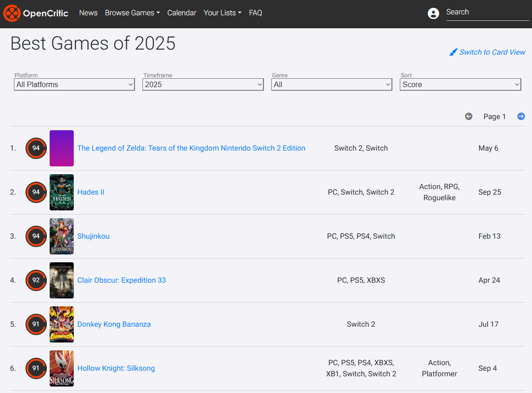Image resolution: width=532 pixels, height=393 pixels.
Task: Click the previous page left arrow
Action: click(x=468, y=116)
